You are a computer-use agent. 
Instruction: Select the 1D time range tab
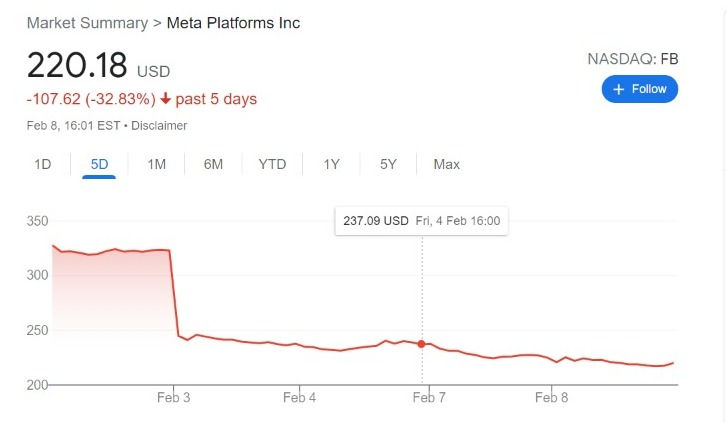point(43,164)
